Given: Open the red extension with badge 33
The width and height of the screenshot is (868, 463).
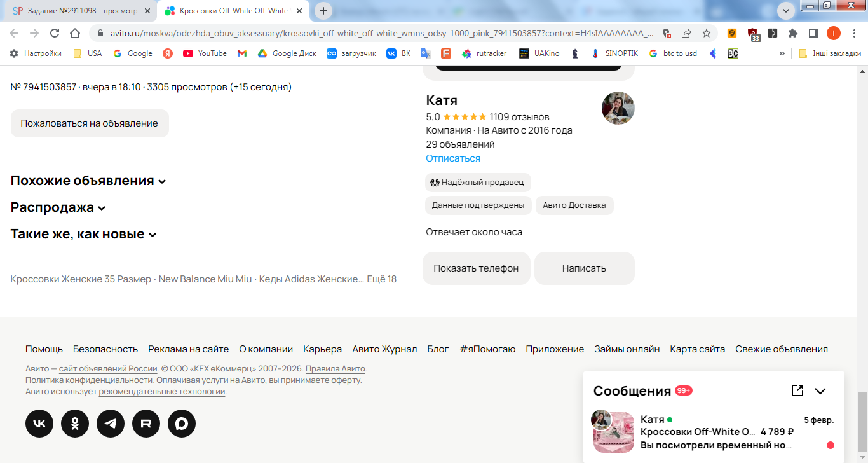Looking at the screenshot, I should (x=754, y=34).
